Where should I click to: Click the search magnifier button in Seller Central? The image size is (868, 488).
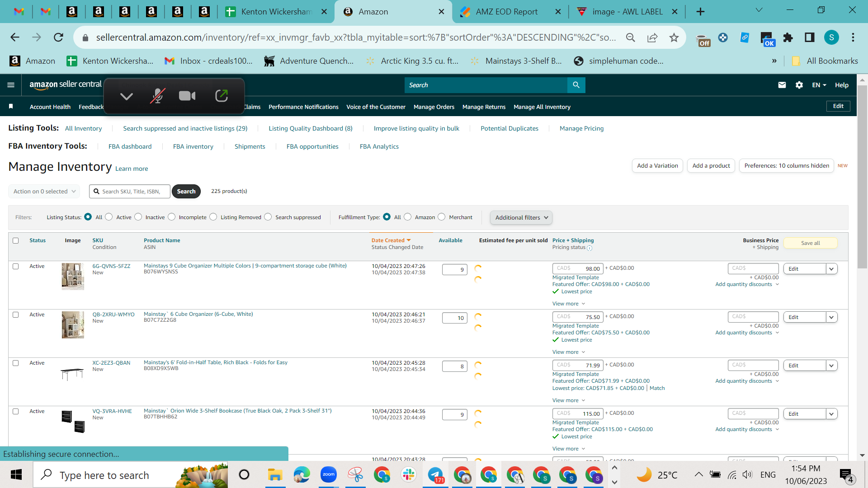[x=576, y=85]
